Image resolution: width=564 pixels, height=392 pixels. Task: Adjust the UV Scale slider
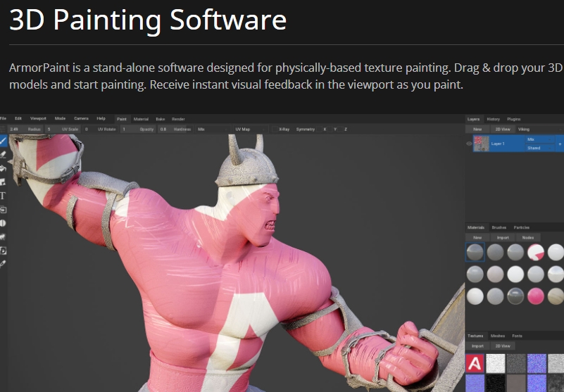(x=63, y=129)
